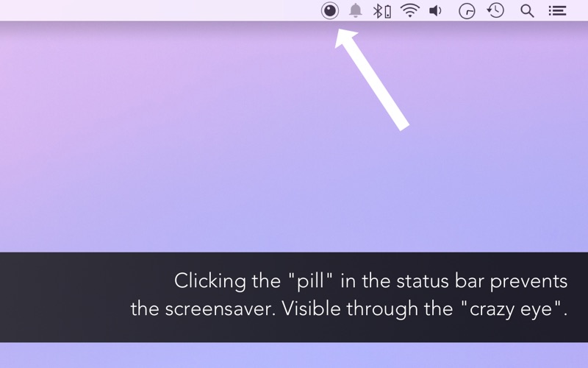Open the Wi-Fi status menu

[x=410, y=10]
